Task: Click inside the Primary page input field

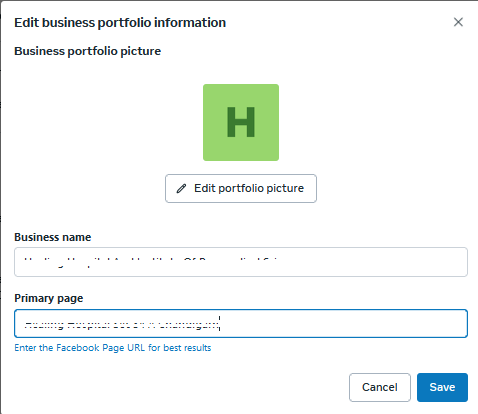Action: tap(241, 324)
